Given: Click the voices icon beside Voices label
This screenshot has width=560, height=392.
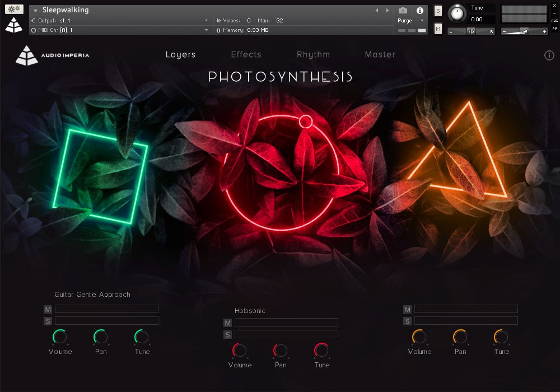Looking at the screenshot, I should click(218, 21).
